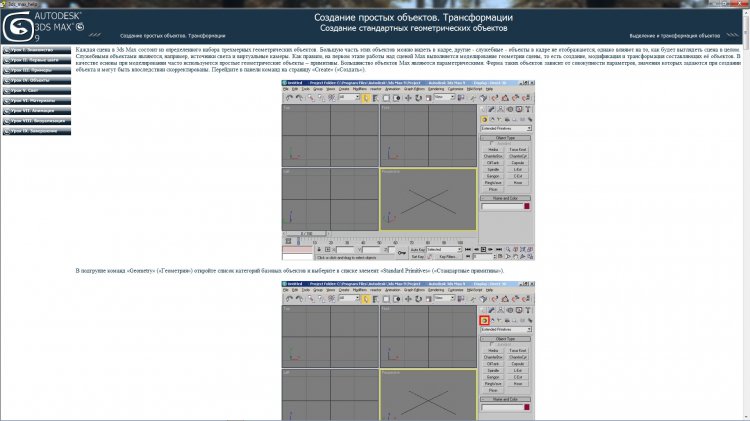Click object name field in upper screenshot
This screenshot has width=750, height=421.
coord(502,207)
